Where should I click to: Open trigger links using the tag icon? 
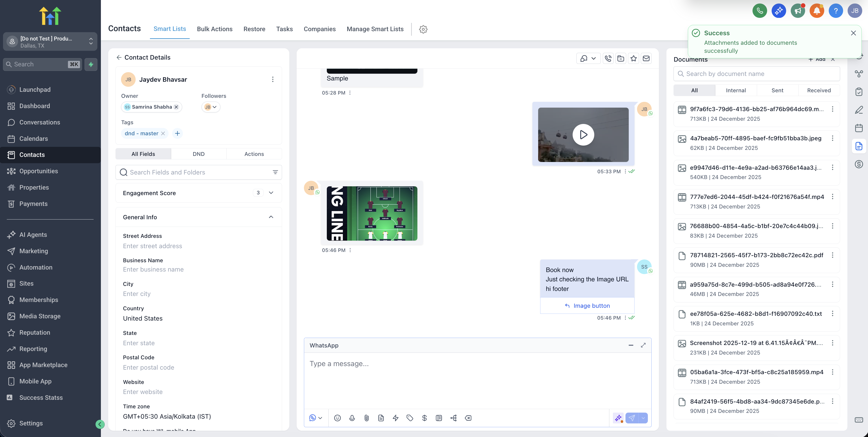click(x=410, y=418)
